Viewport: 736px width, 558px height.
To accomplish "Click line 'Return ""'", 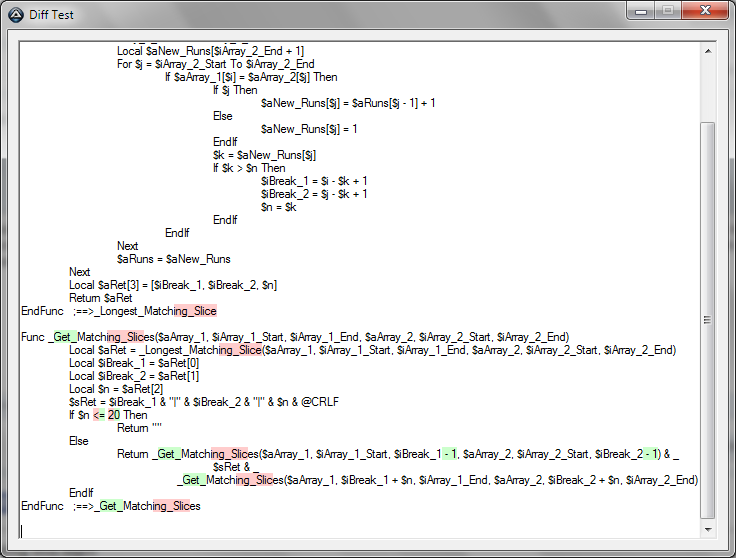I will pos(139,428).
